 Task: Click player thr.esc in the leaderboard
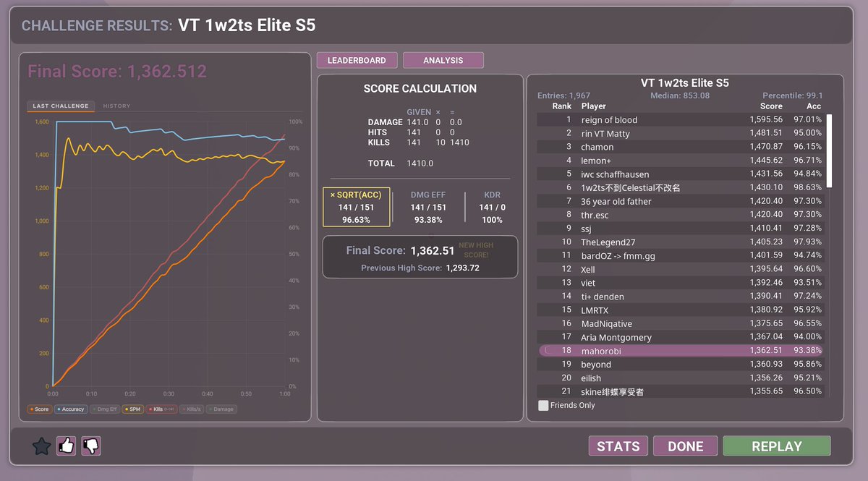click(x=682, y=215)
